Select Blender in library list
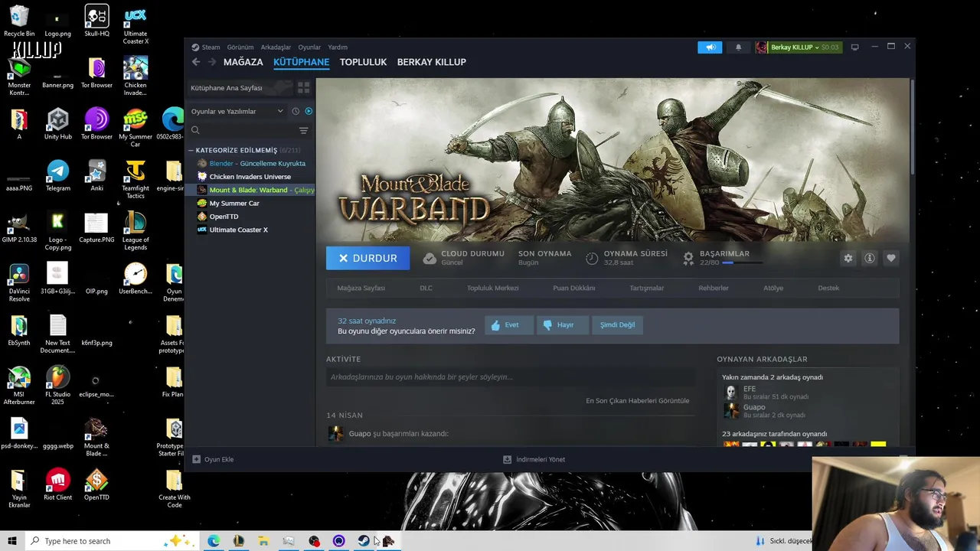 (251, 163)
